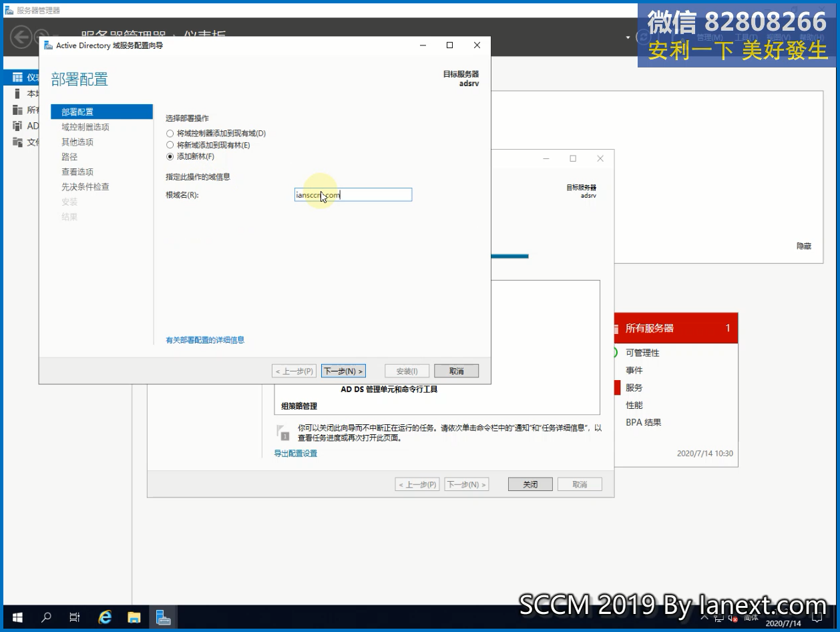Select the file services icon in sidebar
The height and width of the screenshot is (632, 840).
pos(17,142)
